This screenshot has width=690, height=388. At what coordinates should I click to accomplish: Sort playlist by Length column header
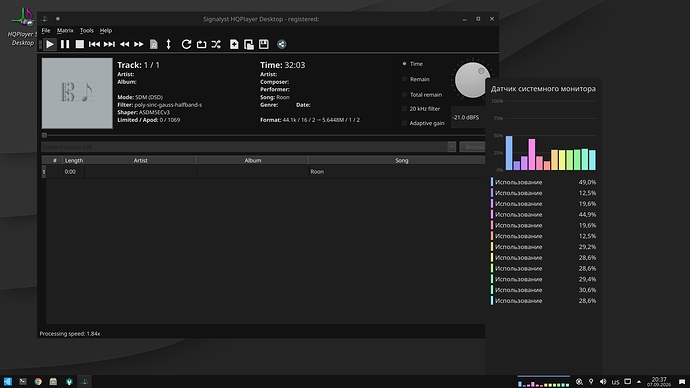[73, 161]
